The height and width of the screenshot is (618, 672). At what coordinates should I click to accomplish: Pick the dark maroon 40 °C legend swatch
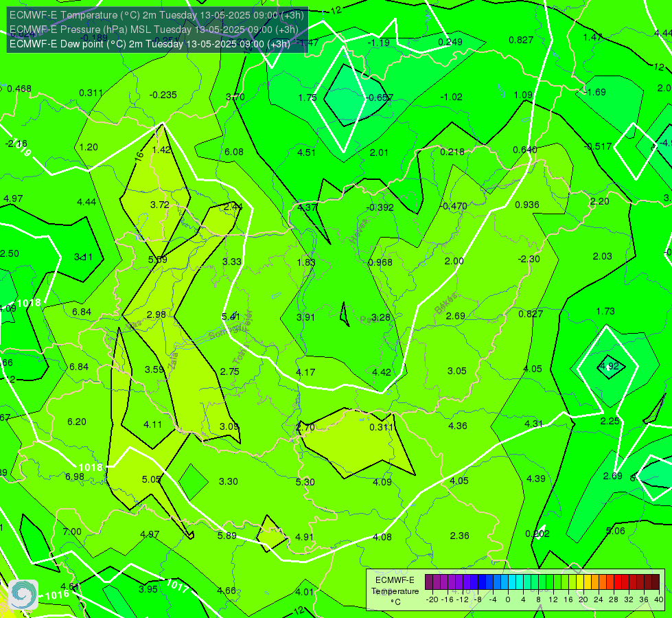coord(656,582)
